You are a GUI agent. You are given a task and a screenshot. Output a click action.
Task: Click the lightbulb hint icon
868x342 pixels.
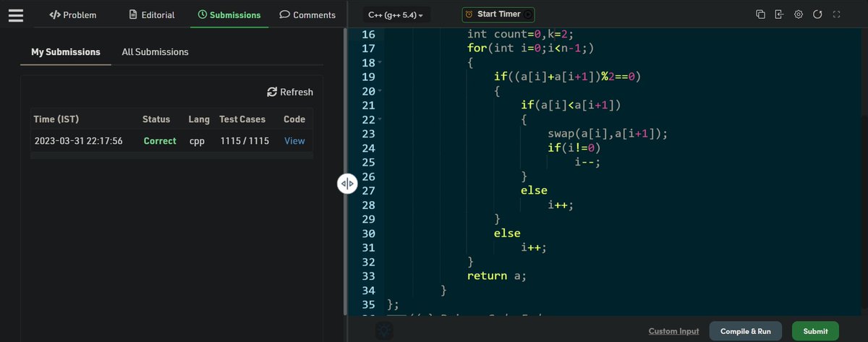(384, 330)
